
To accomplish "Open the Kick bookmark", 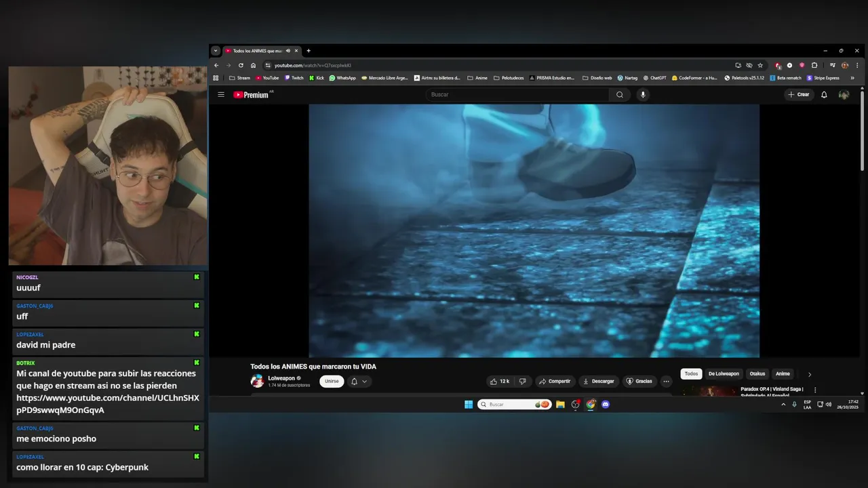I will coord(317,78).
